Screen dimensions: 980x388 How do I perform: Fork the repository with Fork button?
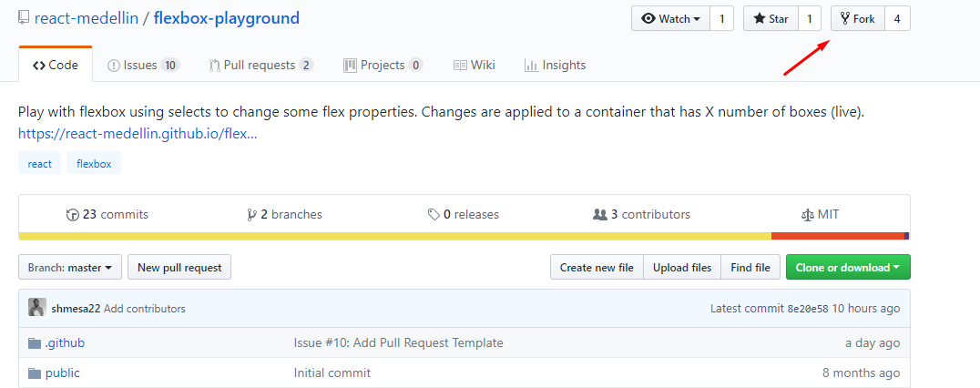(x=858, y=19)
